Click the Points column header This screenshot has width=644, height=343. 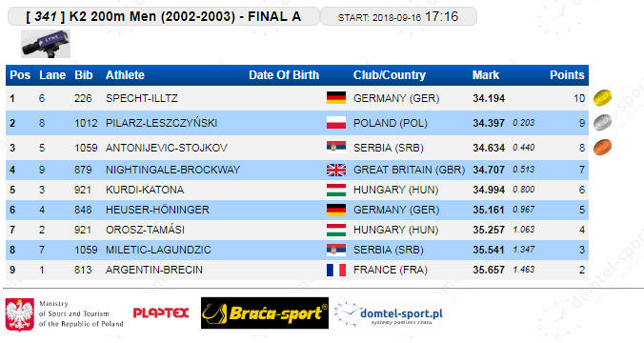coord(567,75)
